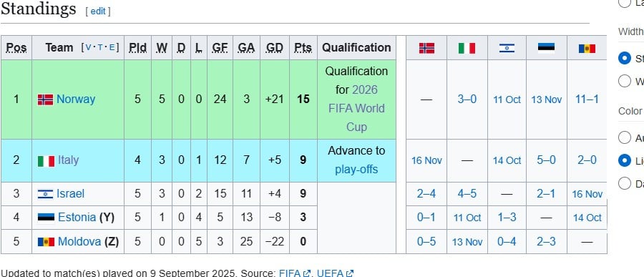The height and width of the screenshot is (277, 644).
Task: Click Moldova flag in results matrix header
Action: (x=587, y=48)
